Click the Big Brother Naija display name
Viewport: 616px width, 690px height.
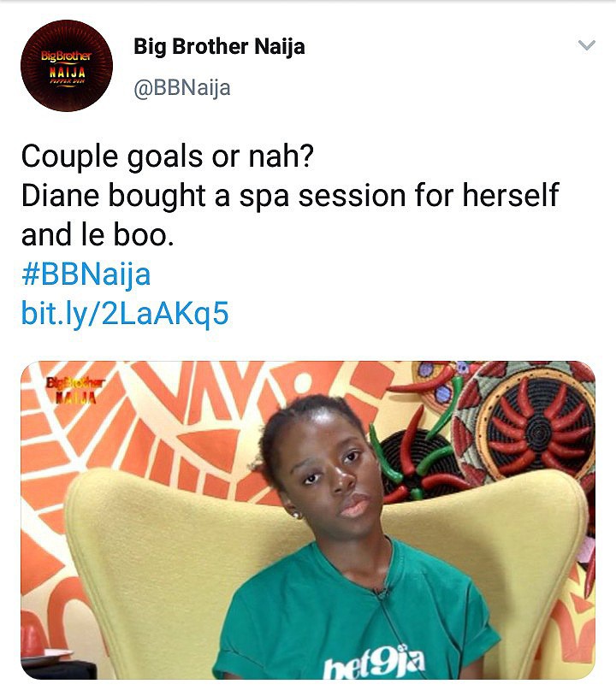219,47
